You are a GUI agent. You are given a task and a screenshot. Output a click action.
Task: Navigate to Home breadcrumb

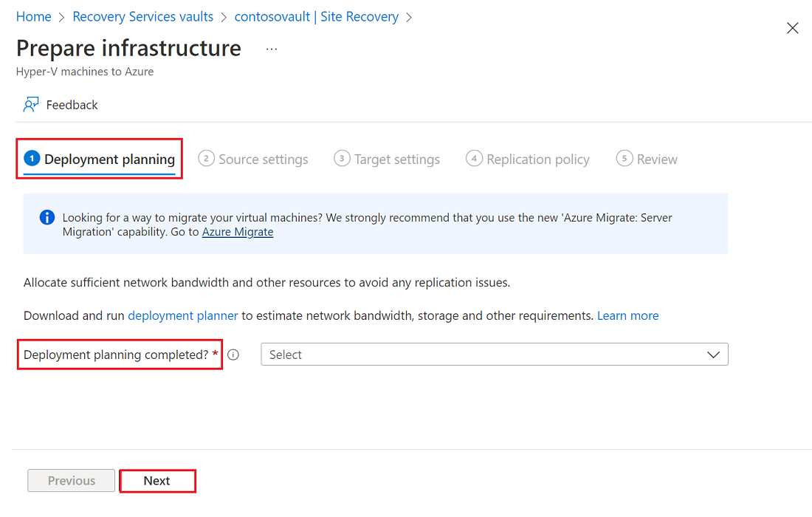[33, 16]
